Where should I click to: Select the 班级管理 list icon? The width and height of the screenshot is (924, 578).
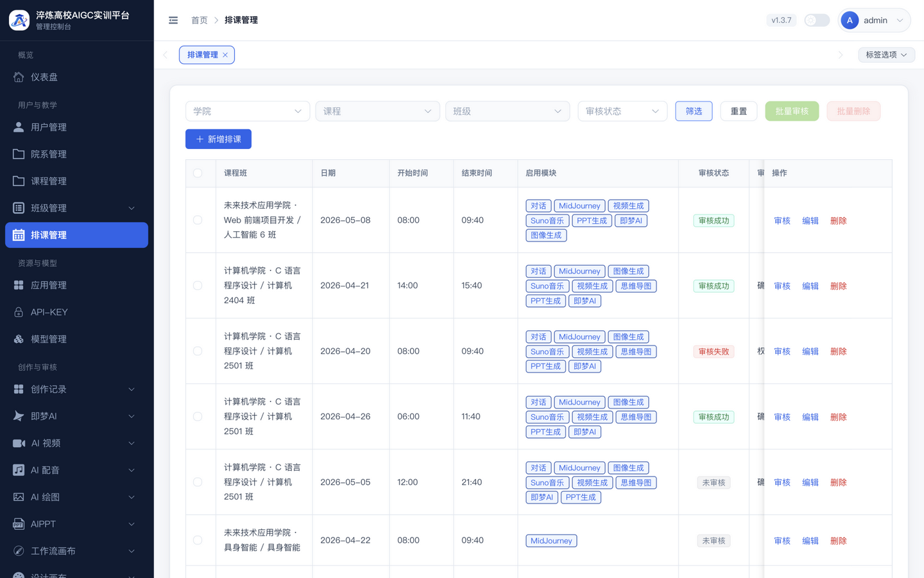coord(19,208)
